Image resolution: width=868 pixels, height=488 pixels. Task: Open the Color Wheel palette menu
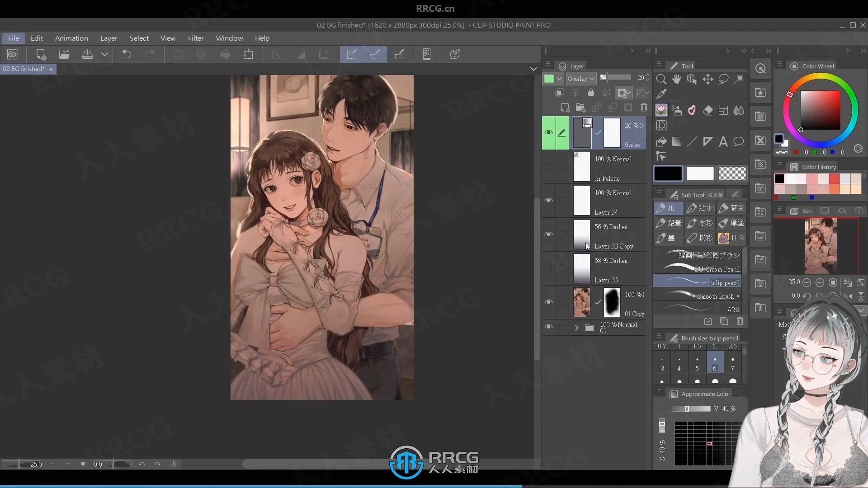[779, 64]
